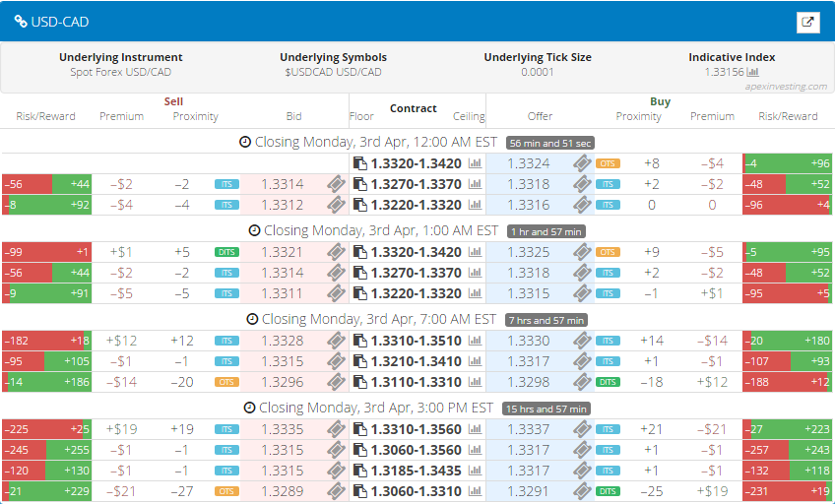Click the '7 hrs and 57 min' countdown badge
The width and height of the screenshot is (835, 504).
(546, 320)
